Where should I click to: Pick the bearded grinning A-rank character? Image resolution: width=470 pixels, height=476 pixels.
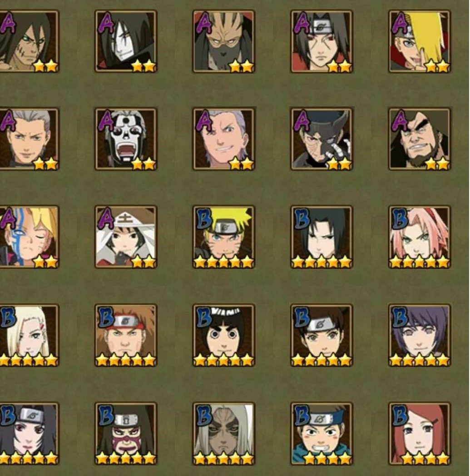[x=420, y=139]
